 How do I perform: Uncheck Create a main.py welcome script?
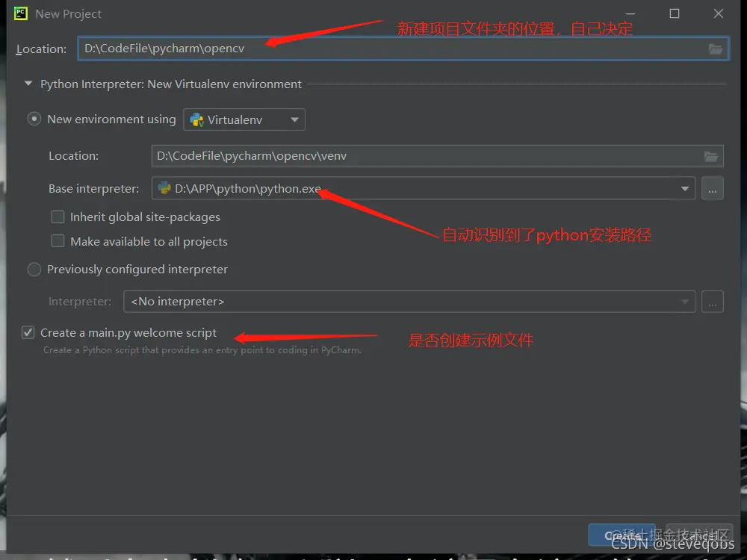tap(28, 332)
